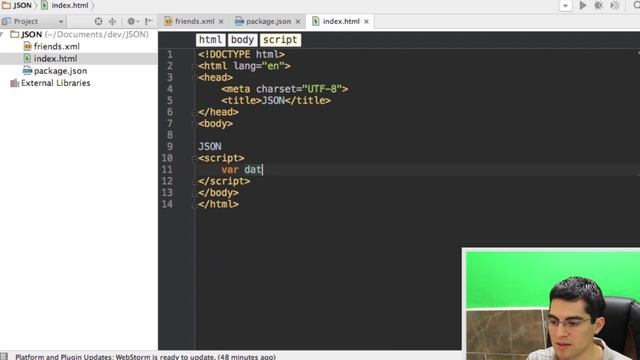Click the meta charset line
Viewport: 640px width, 360px height.
[284, 89]
